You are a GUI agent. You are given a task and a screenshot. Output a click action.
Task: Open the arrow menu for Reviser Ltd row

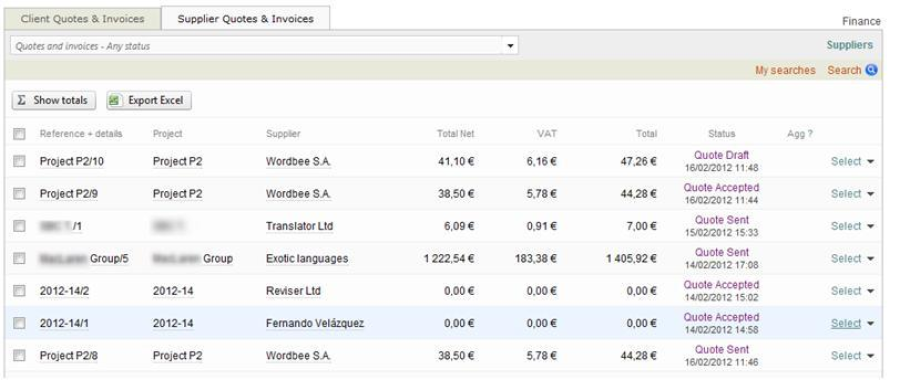[x=870, y=291]
